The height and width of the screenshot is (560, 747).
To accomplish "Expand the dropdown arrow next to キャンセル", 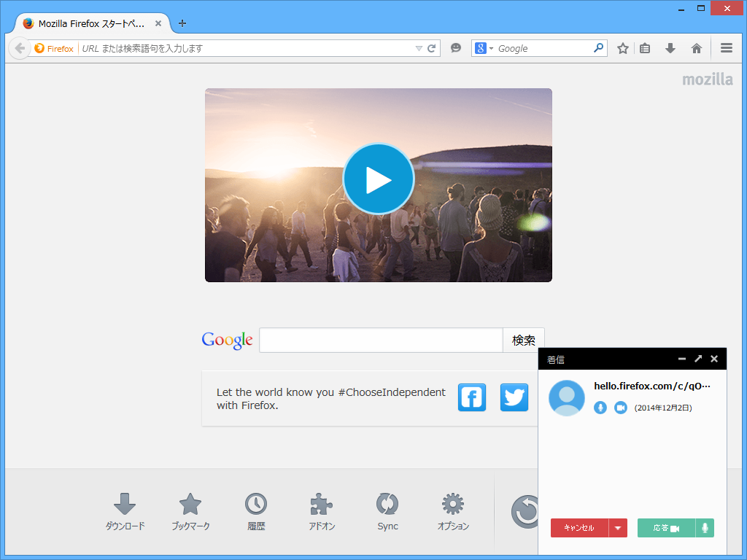I will [x=618, y=528].
